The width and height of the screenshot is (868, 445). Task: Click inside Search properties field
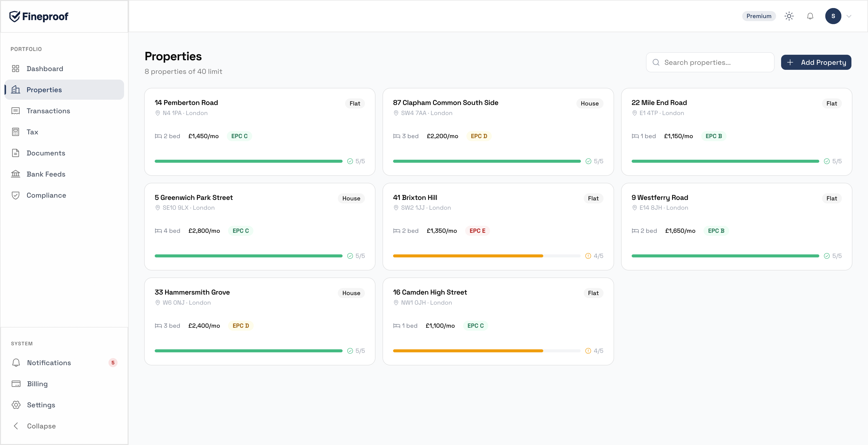714,62
